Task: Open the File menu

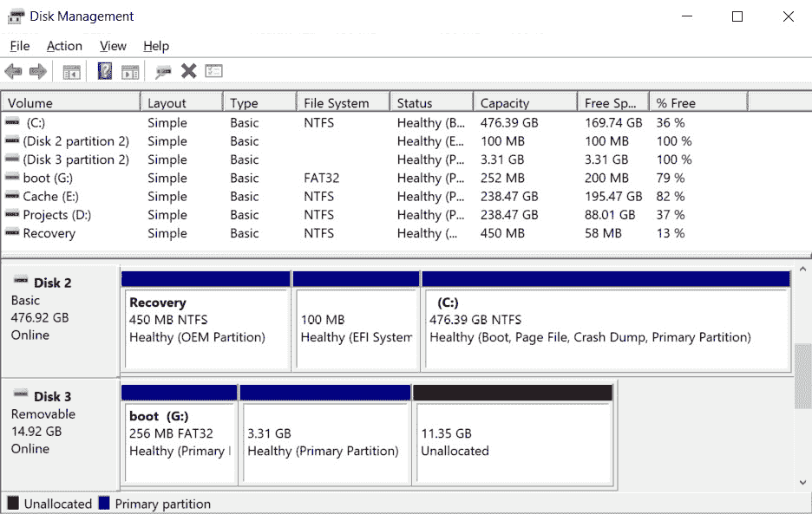Action: click(x=19, y=46)
